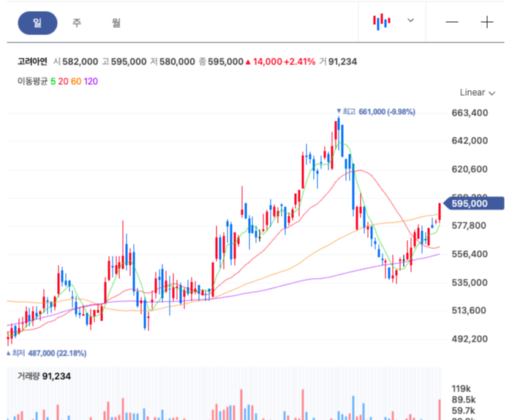Viewport: 512px width, 420px height.
Task: Click the 595,000 current price tag
Action: (x=474, y=203)
